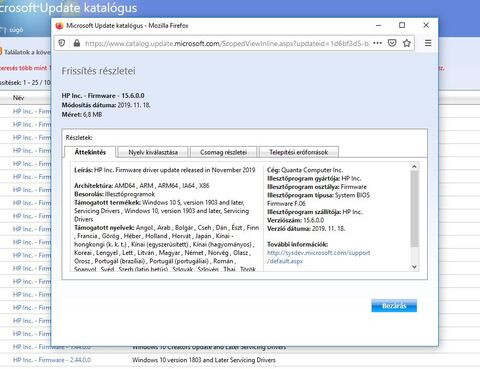Minimize the Firefox popup window
Screen dimensions: 480x369
coord(379,25)
